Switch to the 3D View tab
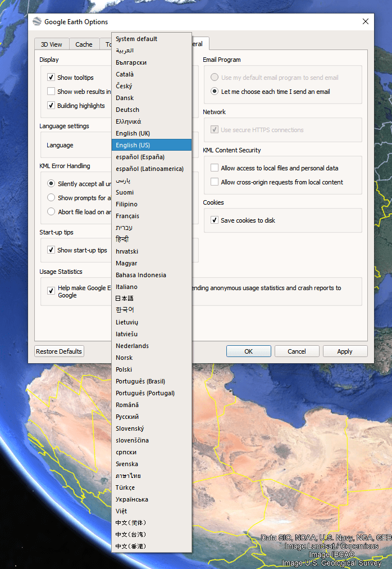The width and height of the screenshot is (392, 569). 52,44
